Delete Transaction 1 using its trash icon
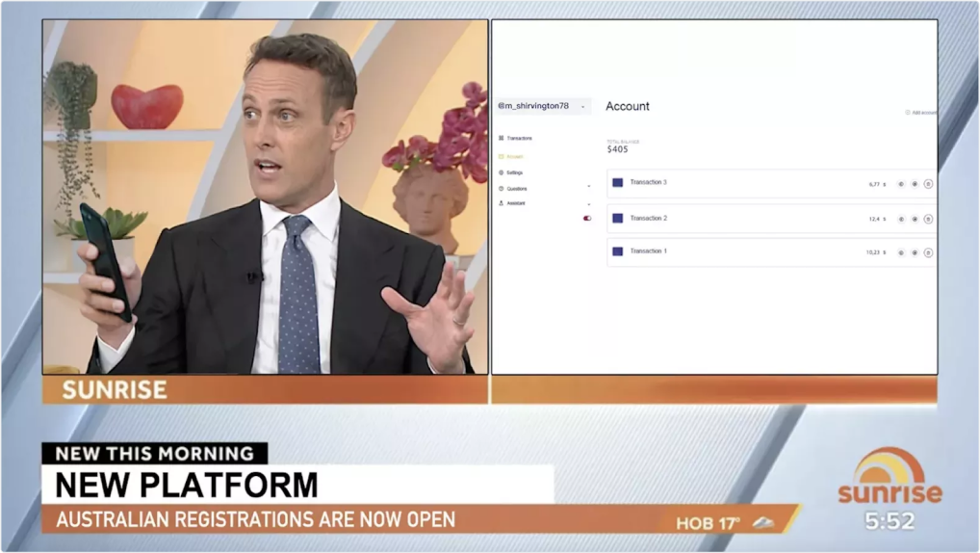Image resolution: width=980 pixels, height=553 pixels. coord(928,252)
